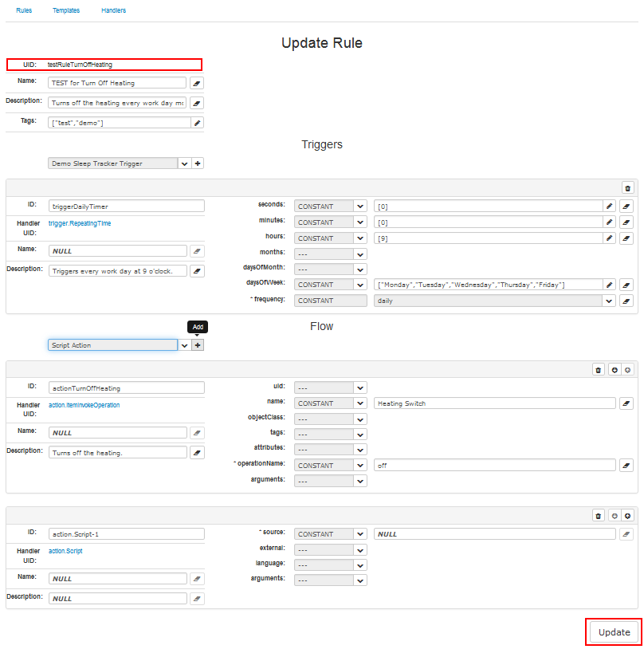This screenshot has height=649, width=644.
Task: Open the Script Action type dropdown
Action: pos(184,345)
